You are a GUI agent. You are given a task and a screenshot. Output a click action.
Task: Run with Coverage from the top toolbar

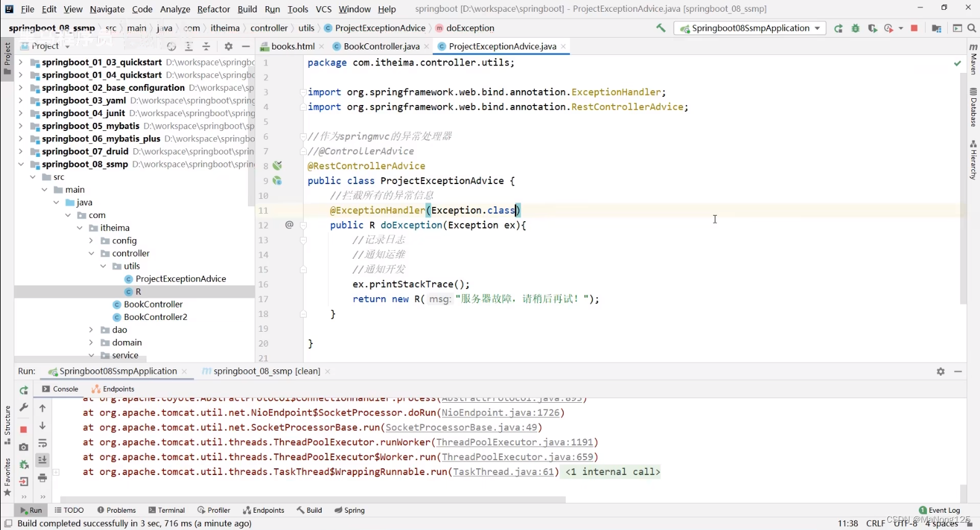pos(872,28)
